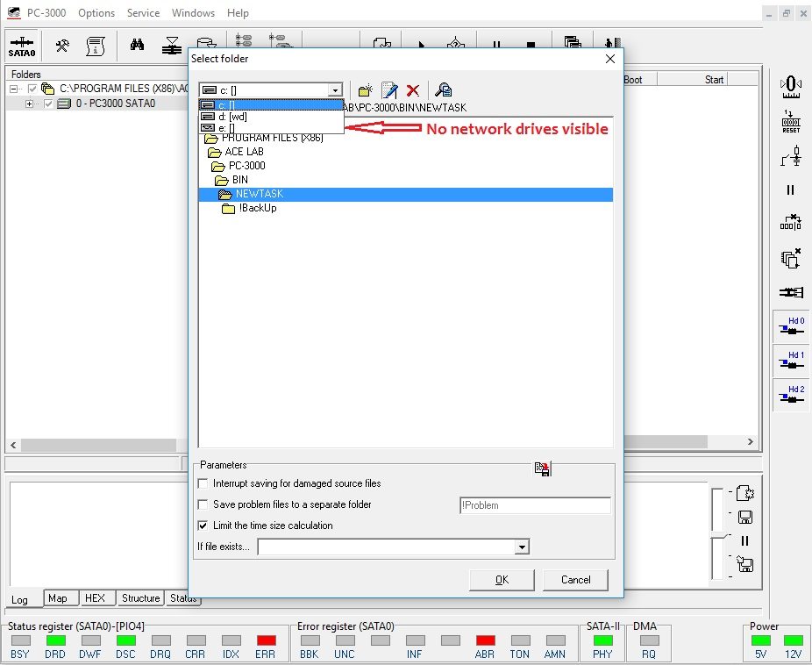The height and width of the screenshot is (665, 812).
Task: Toggle checkbox beside C:\PROGRAM FILES (X86) tree node
Action: (x=32, y=89)
